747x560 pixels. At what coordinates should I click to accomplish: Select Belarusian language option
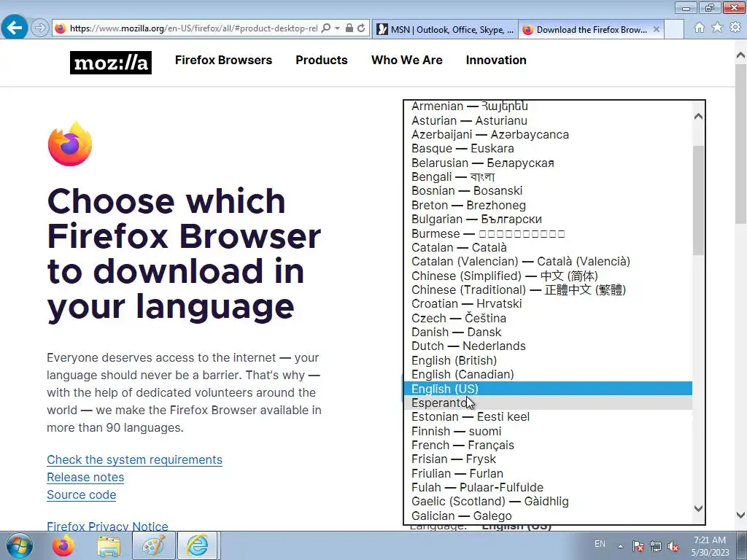click(548, 163)
